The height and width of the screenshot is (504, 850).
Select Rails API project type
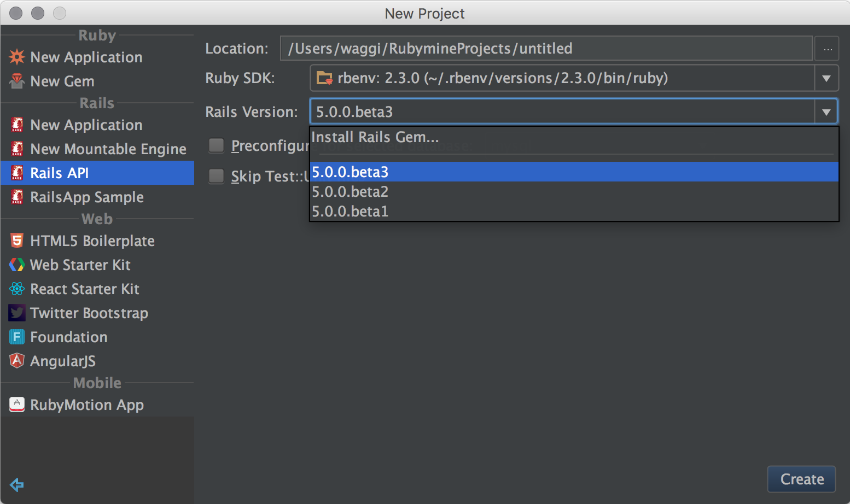coord(97,173)
